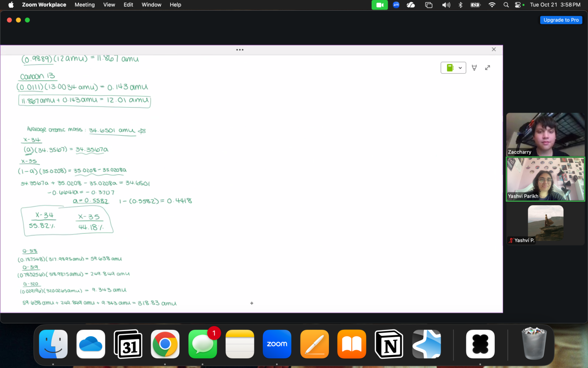This screenshot has width=588, height=368.
Task: Open the Wi-Fi status menu
Action: click(x=492, y=5)
